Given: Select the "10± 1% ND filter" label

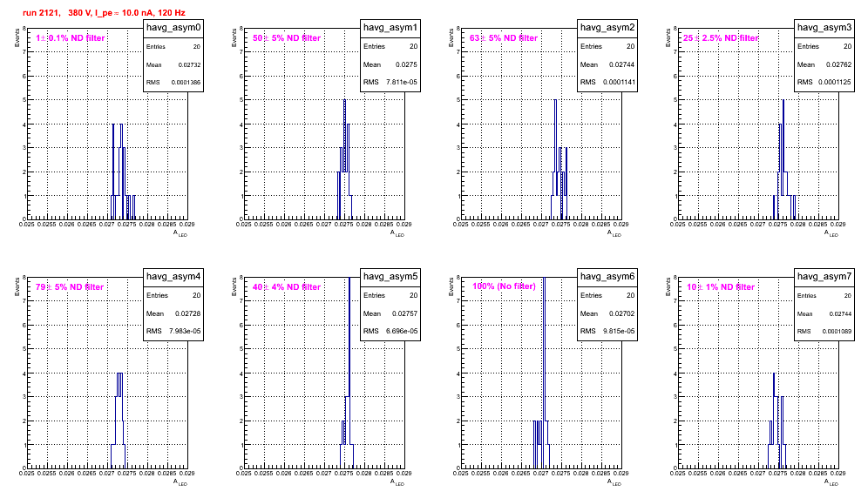Looking at the screenshot, I should coord(721,287).
